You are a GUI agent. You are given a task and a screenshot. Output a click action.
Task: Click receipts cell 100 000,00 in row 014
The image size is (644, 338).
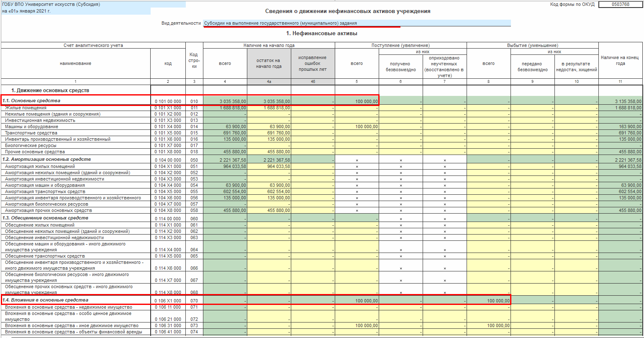click(357, 126)
